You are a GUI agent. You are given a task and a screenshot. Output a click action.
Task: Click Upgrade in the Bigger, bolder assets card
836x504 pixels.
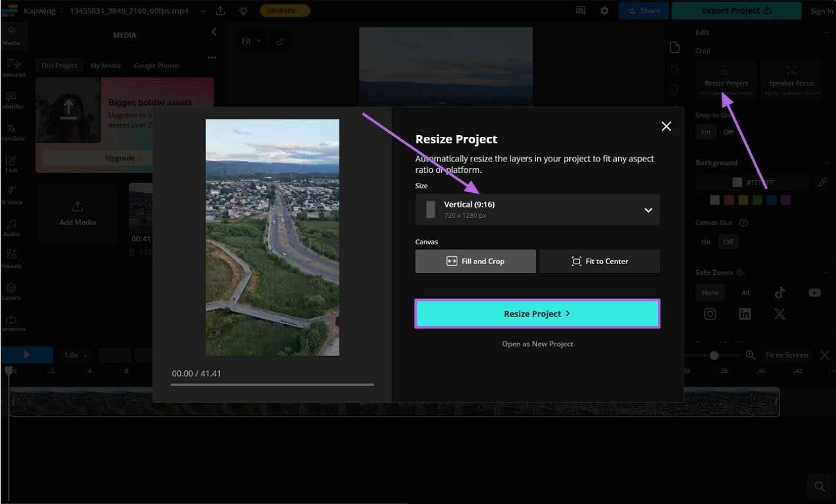point(125,158)
